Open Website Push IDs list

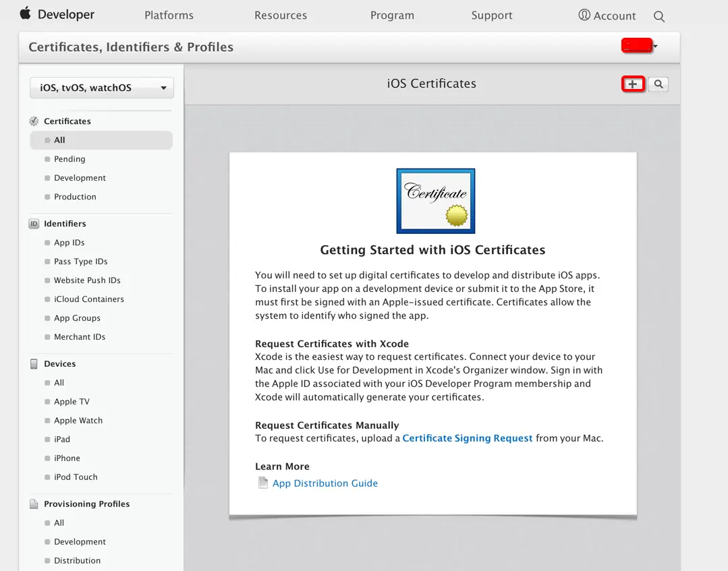(x=87, y=280)
